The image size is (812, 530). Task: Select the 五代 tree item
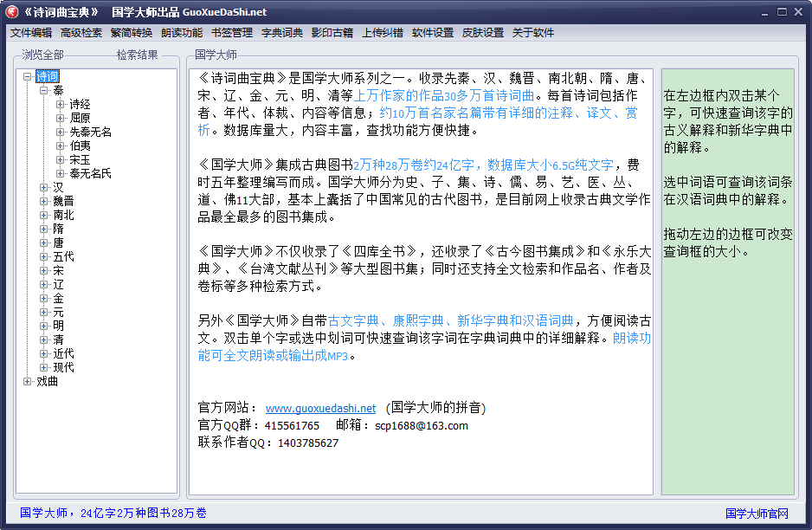coord(64,256)
